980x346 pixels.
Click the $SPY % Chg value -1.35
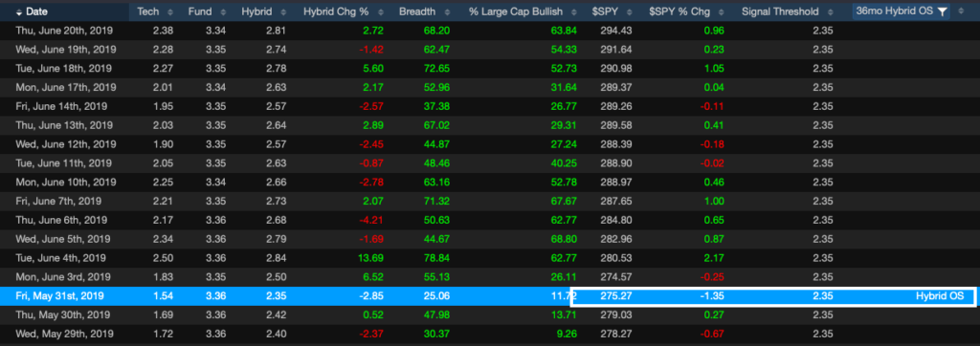[712, 295]
